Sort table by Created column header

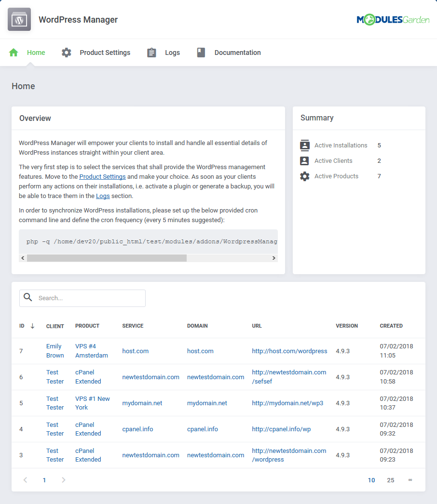coord(391,326)
